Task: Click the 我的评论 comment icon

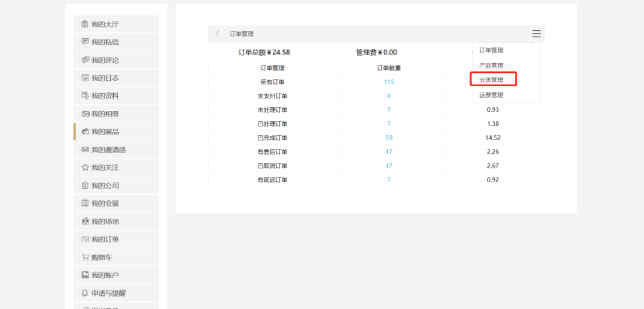Action: click(x=85, y=60)
